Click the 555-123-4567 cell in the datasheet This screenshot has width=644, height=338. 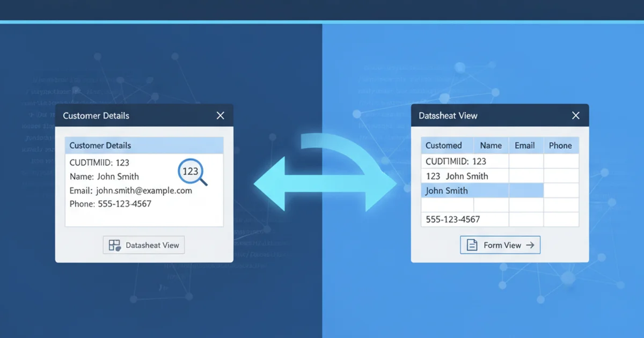(x=453, y=219)
